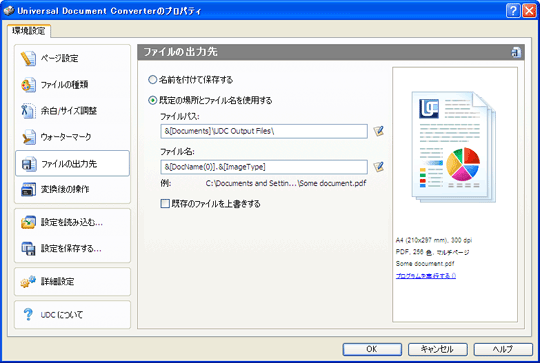540x363 pixels.
Task: Click the UDCについて question mark icon
Action: 28,314
